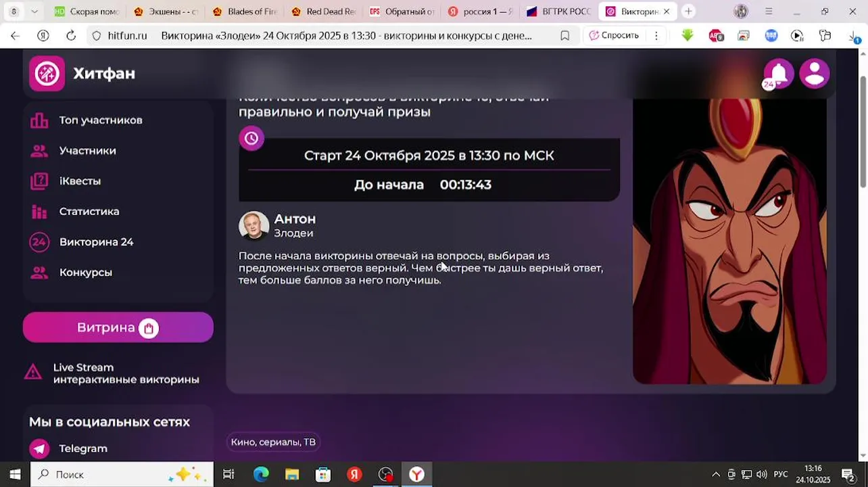Open the Windows Start menu
The height and width of the screenshot is (487, 868).
pos(15,474)
